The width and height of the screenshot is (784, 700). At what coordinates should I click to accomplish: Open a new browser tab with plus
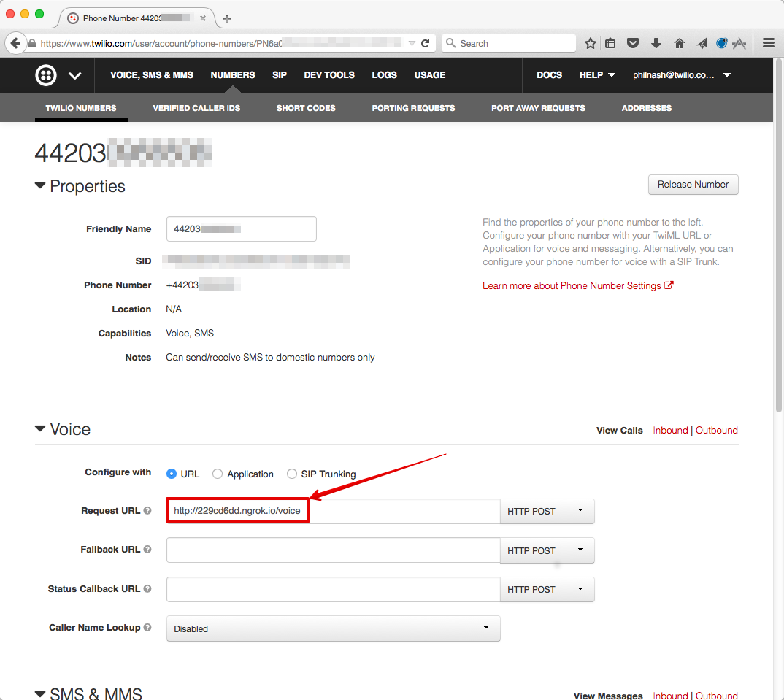pyautogui.click(x=227, y=18)
